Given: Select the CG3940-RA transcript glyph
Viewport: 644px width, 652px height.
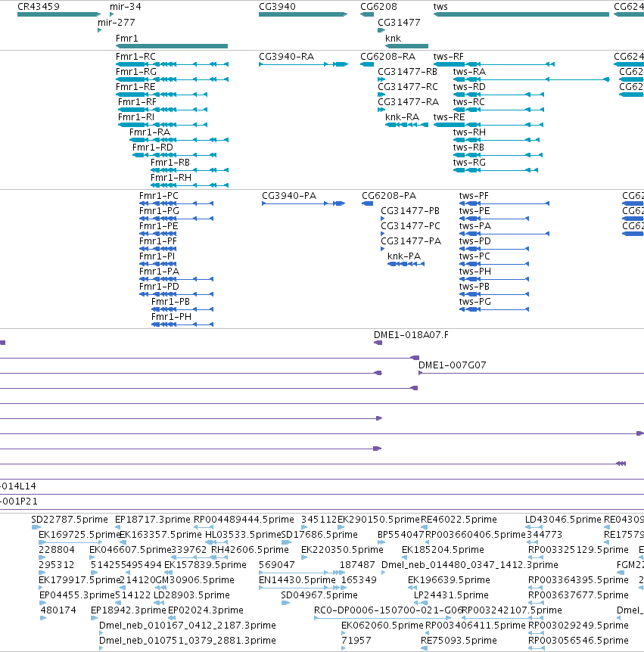Looking at the screenshot, I should (x=303, y=64).
